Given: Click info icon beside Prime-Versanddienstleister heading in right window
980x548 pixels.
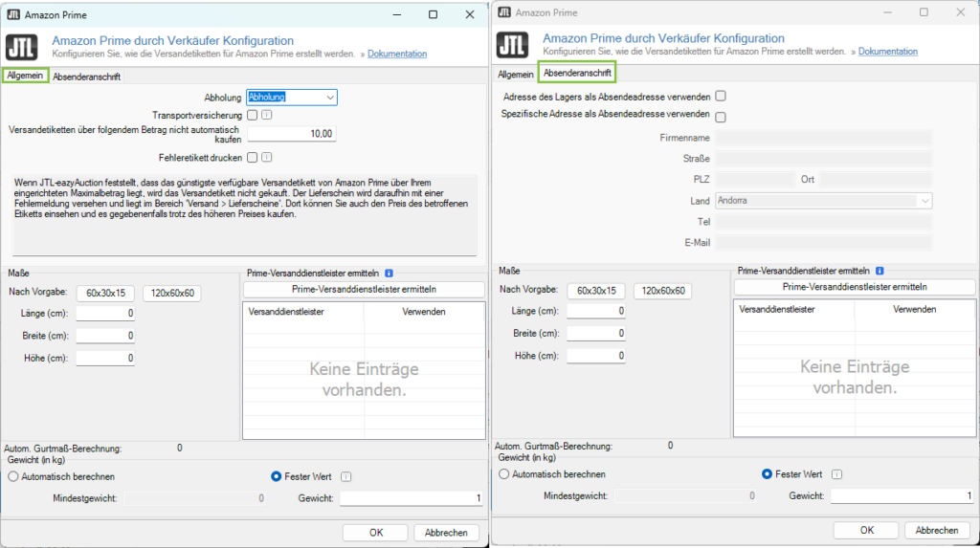Looking at the screenshot, I should [x=880, y=271].
